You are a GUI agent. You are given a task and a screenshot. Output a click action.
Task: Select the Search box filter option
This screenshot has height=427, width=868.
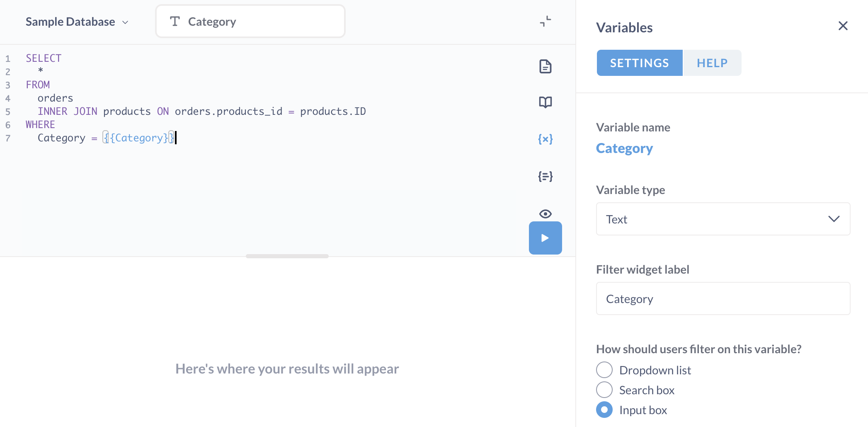click(604, 389)
